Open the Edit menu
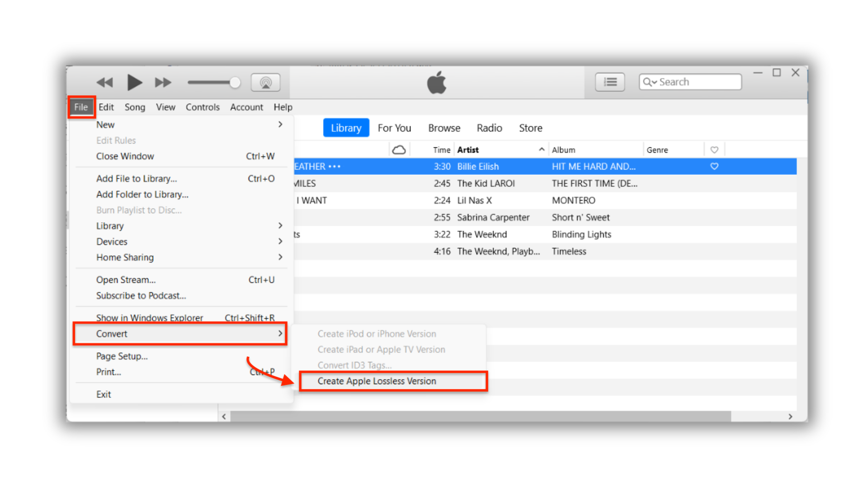 tap(106, 107)
